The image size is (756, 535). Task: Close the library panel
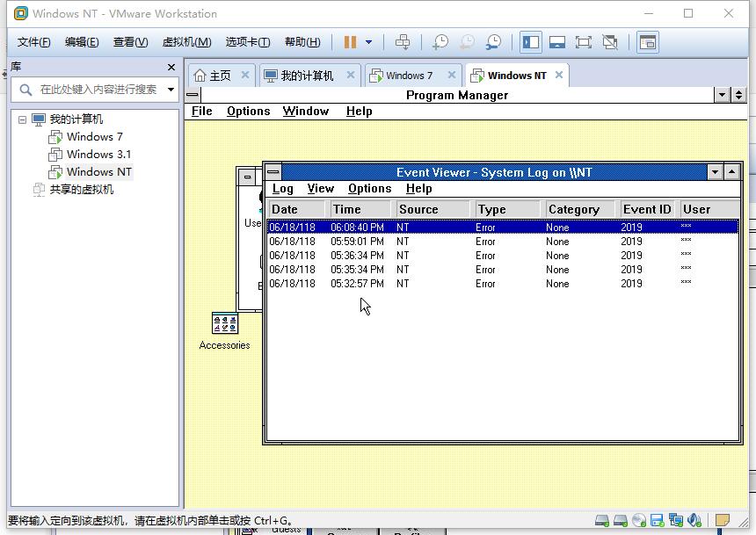[171, 67]
